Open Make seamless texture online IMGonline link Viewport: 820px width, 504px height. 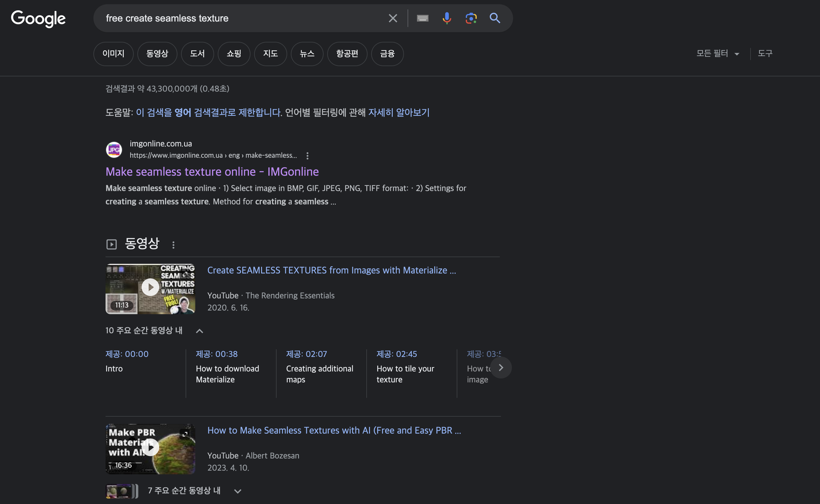(212, 172)
